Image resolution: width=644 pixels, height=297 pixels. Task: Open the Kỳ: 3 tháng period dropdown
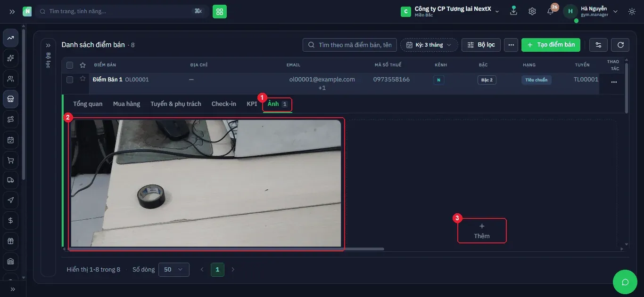(x=429, y=45)
